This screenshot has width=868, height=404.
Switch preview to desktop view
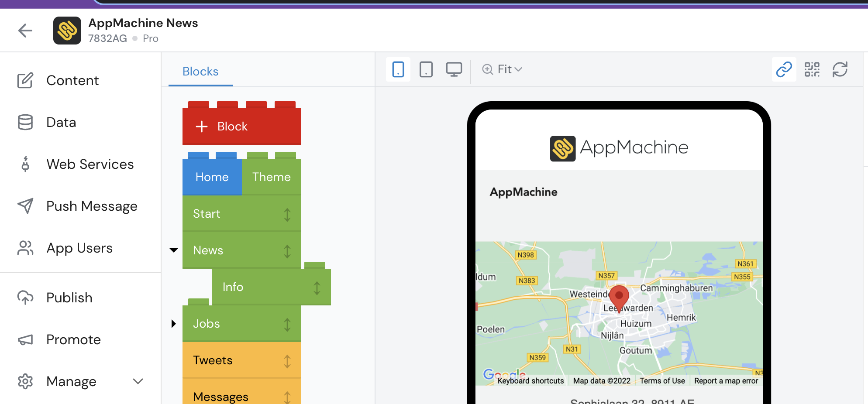coord(454,69)
